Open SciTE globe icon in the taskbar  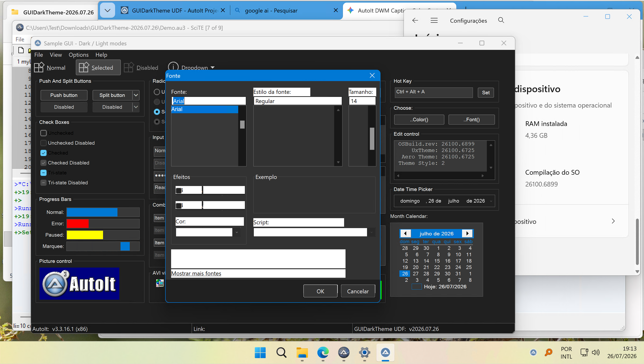point(344,352)
